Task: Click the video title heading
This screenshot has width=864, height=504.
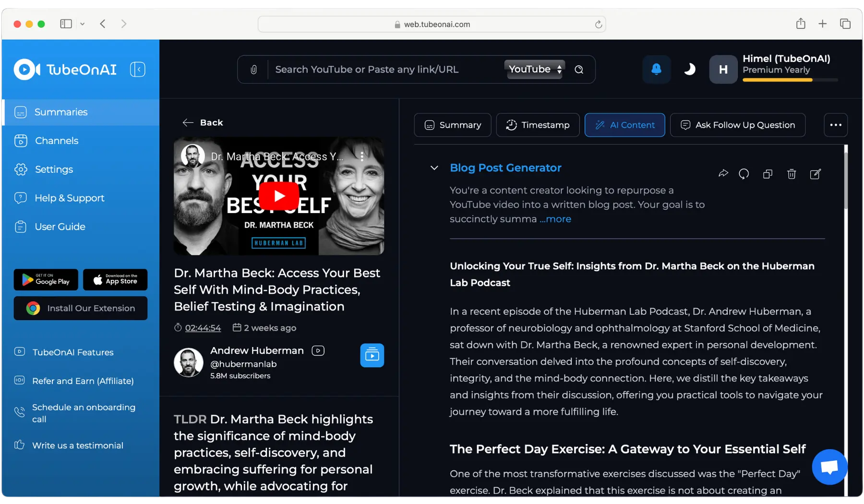Action: [x=277, y=290]
